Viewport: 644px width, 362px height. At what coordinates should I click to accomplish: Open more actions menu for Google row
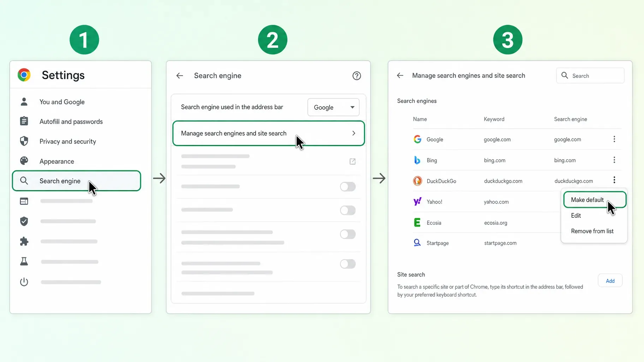coord(614,139)
